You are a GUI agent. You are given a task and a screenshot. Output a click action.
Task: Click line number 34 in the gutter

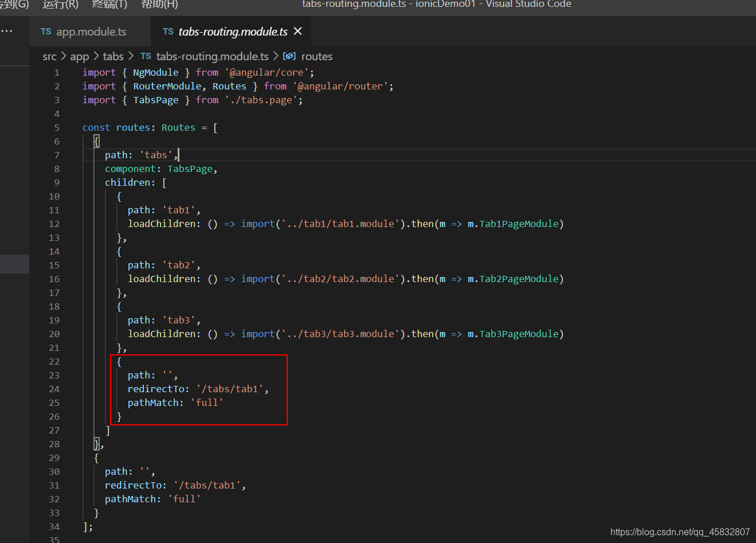click(x=54, y=526)
